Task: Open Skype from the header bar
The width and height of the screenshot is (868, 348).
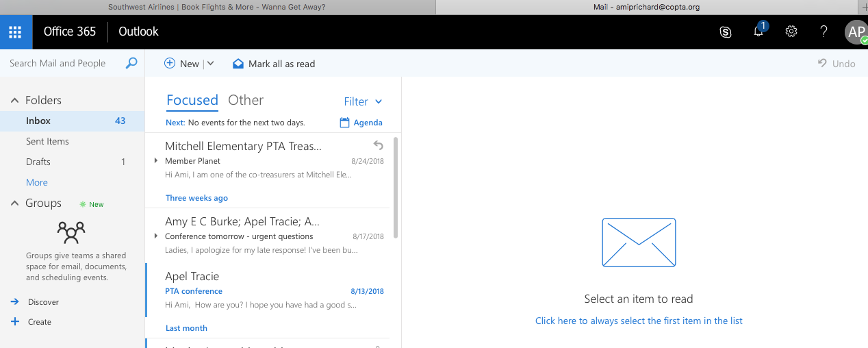Action: 726,32
